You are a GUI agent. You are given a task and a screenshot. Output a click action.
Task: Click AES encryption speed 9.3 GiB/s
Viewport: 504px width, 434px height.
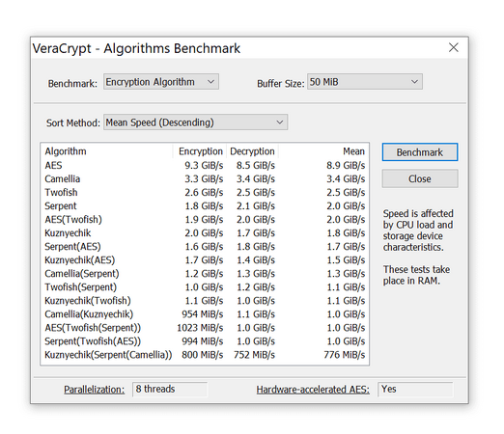point(204,165)
